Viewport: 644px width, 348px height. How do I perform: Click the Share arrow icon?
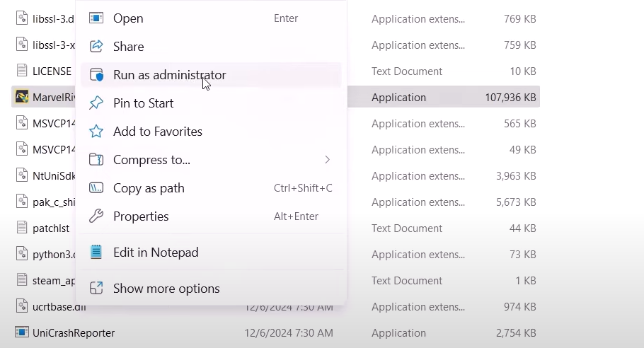click(x=96, y=47)
